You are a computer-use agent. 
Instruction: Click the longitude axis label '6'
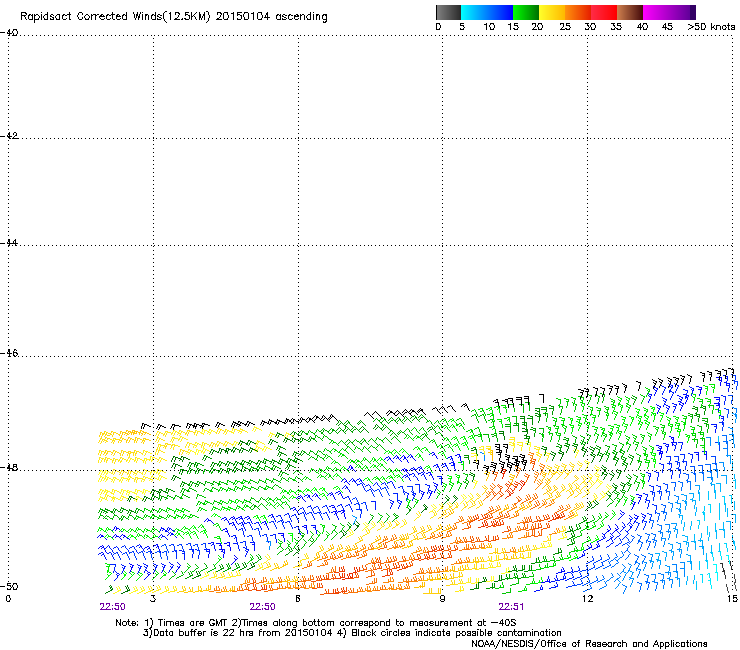point(298,599)
